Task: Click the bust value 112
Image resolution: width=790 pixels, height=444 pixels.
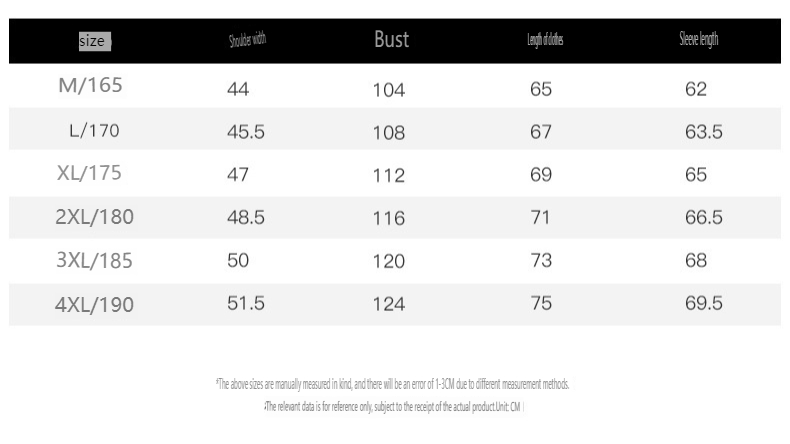Action: (x=389, y=176)
